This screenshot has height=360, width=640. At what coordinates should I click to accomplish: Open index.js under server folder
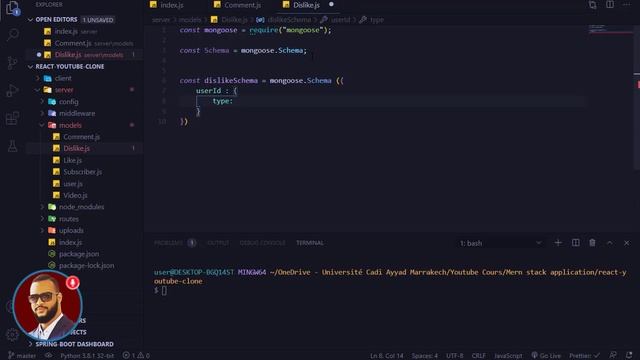point(70,242)
